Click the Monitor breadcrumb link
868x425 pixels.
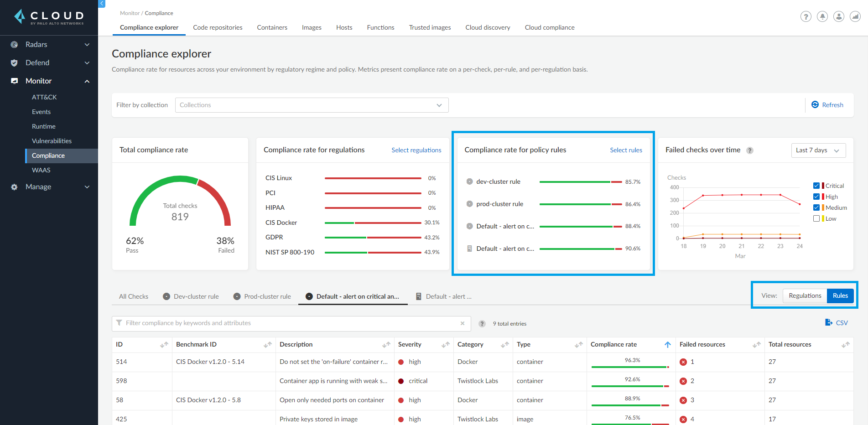130,13
